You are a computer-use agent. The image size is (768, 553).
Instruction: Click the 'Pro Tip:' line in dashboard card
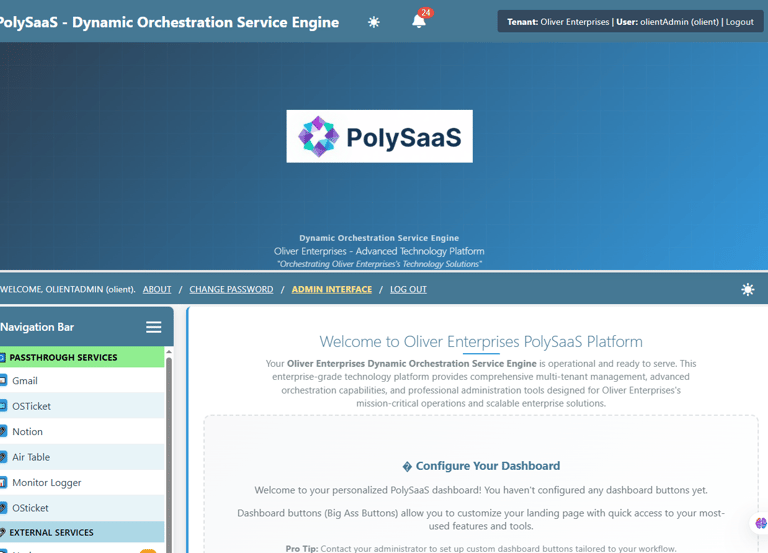481,549
